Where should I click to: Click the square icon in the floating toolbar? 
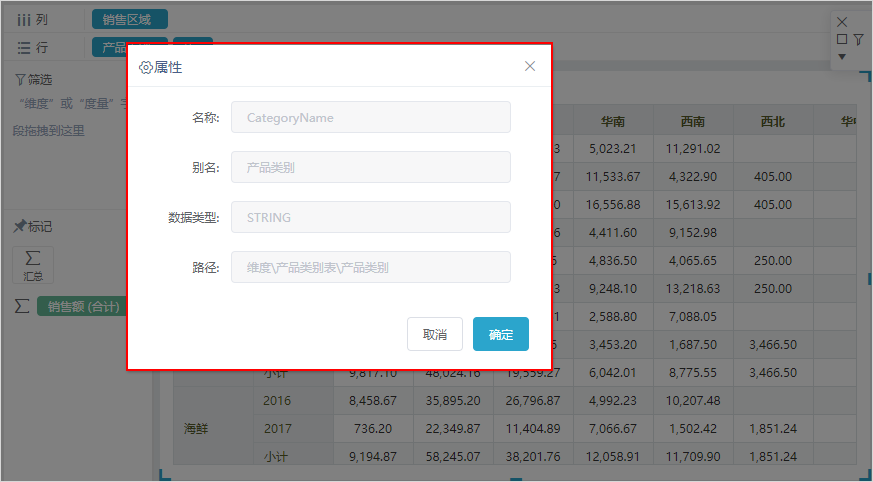pyautogui.click(x=842, y=39)
